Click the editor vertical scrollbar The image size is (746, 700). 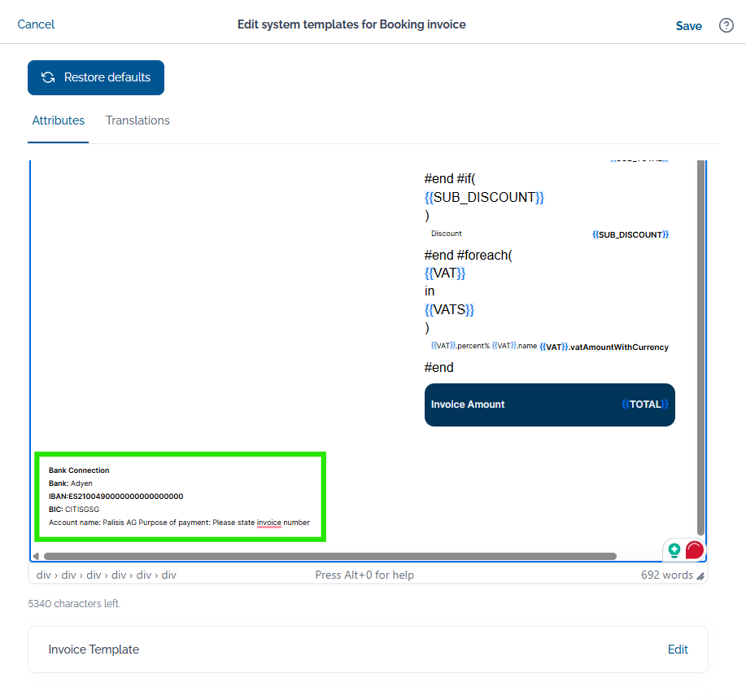coord(700,348)
